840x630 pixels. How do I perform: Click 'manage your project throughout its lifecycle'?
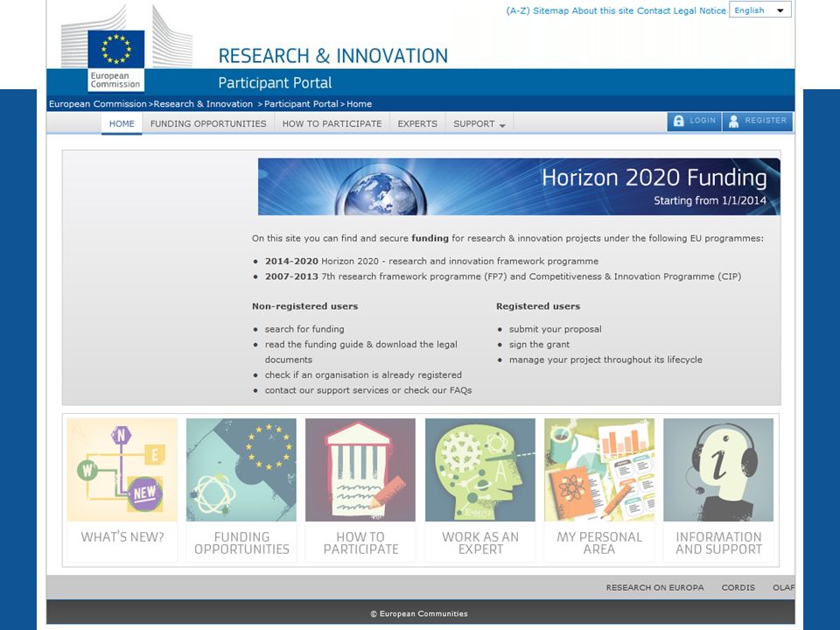(605, 360)
